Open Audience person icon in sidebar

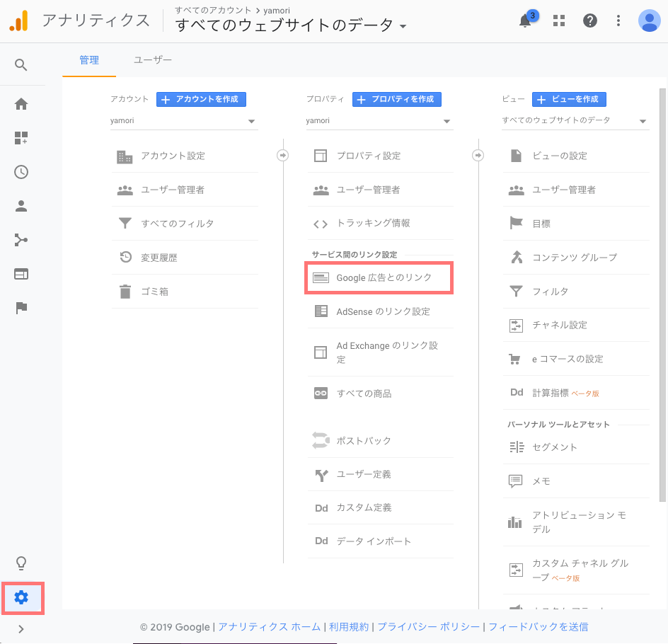21,206
